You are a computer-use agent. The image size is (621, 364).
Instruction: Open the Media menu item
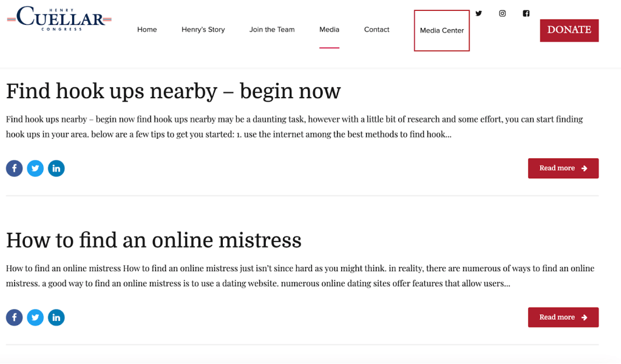(x=330, y=30)
